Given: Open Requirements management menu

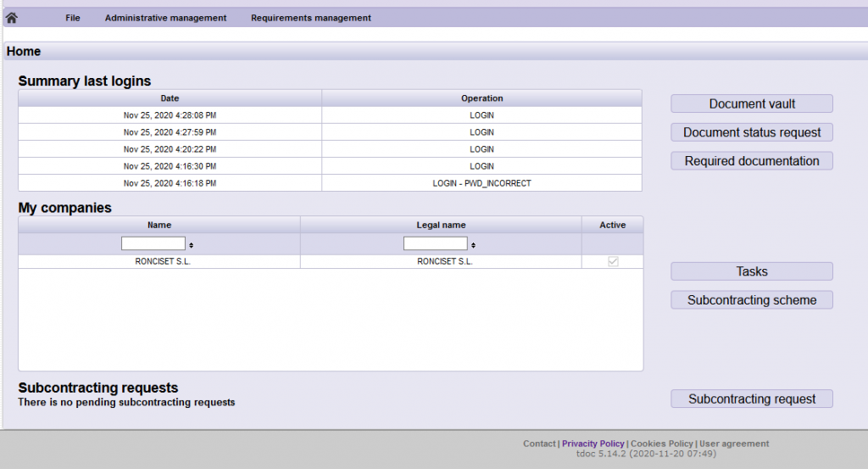Looking at the screenshot, I should (x=310, y=18).
